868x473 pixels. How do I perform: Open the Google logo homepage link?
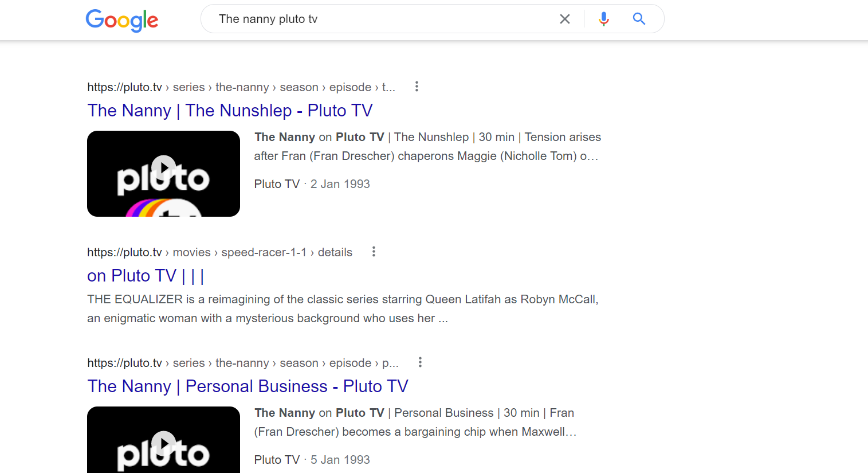pyautogui.click(x=122, y=20)
